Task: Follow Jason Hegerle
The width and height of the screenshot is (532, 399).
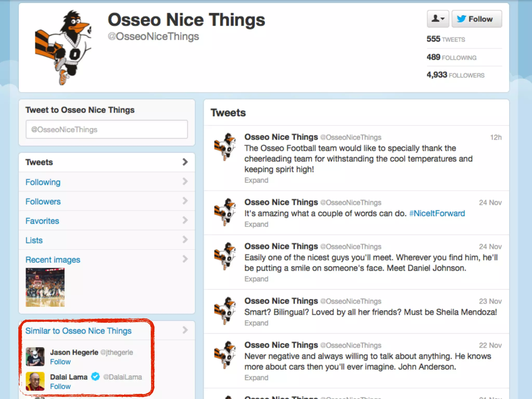Action: (60, 362)
